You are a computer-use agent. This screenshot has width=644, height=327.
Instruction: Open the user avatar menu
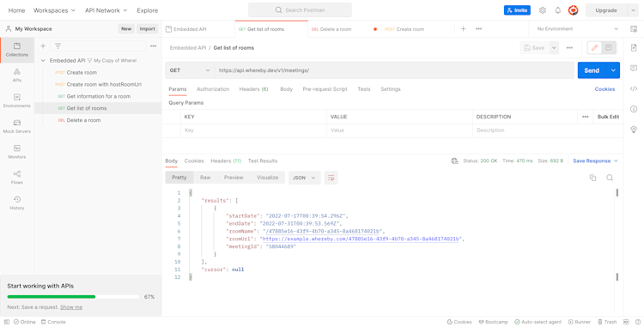pos(573,10)
